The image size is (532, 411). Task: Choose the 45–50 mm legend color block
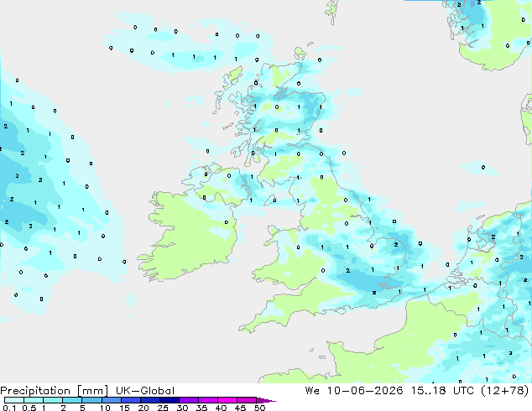click(x=247, y=400)
